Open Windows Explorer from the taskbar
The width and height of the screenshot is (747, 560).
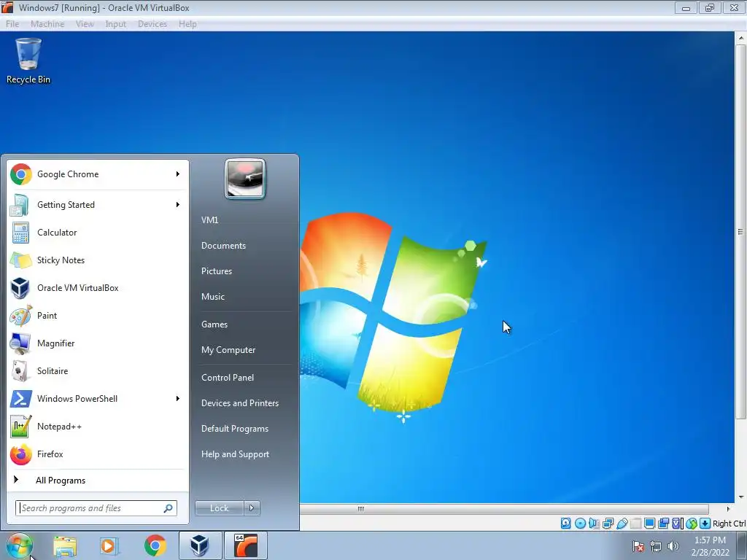[65, 545]
